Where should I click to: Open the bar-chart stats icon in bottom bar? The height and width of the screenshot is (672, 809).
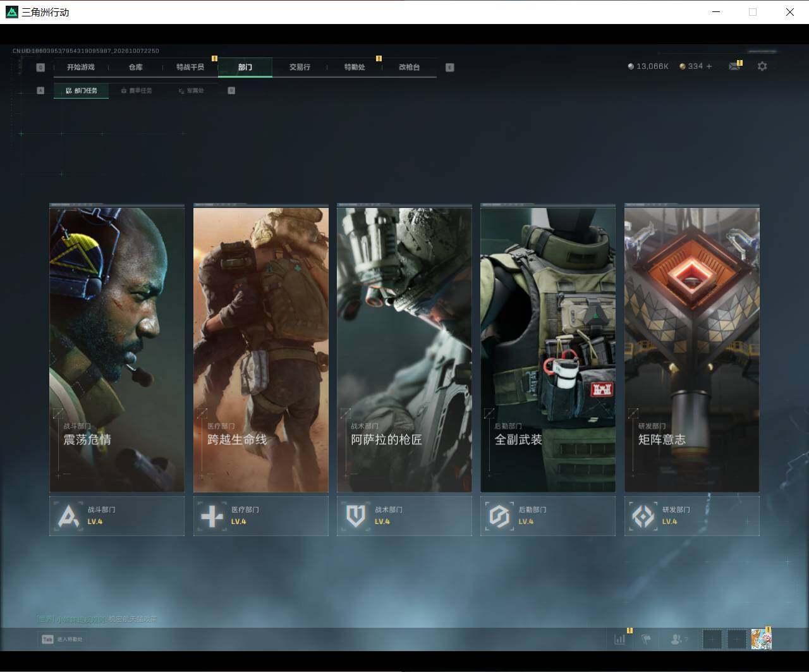click(x=619, y=639)
